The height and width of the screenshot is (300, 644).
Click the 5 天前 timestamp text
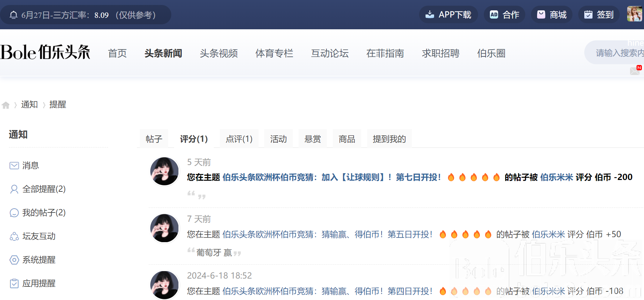(x=199, y=162)
